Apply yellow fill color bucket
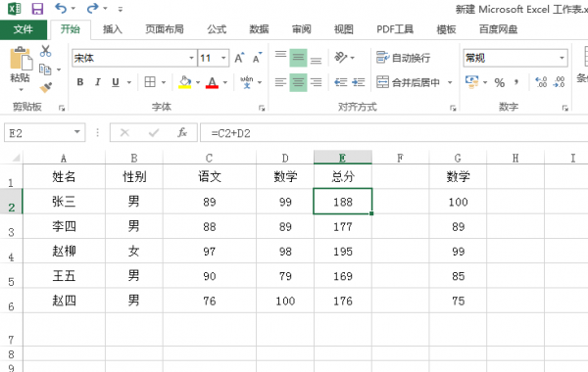Screen dimensions: 588x372 (x=185, y=82)
